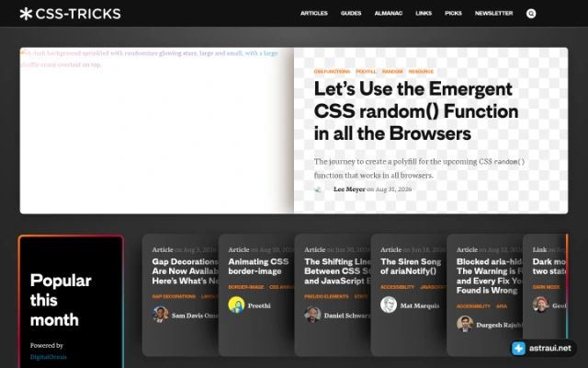
Task: Go to Picks in the navigation
Action: tap(453, 13)
